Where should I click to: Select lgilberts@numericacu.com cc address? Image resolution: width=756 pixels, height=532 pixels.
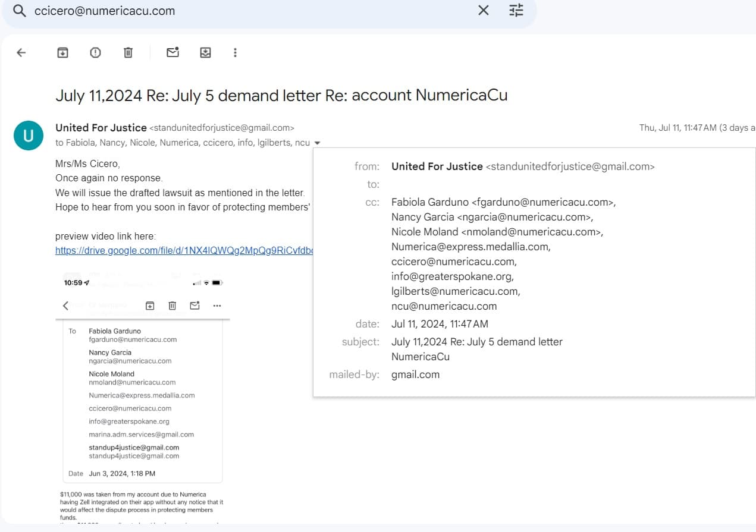click(456, 291)
